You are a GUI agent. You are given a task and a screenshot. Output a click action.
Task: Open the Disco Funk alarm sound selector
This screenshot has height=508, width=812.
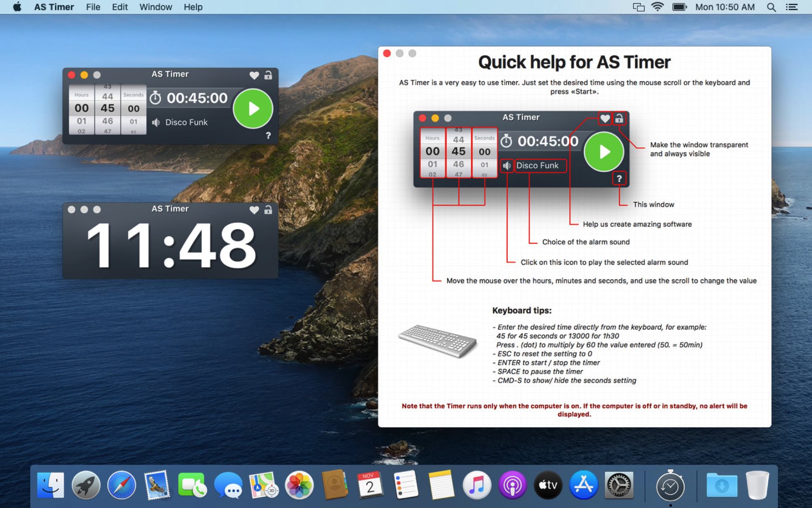pyautogui.click(x=186, y=122)
